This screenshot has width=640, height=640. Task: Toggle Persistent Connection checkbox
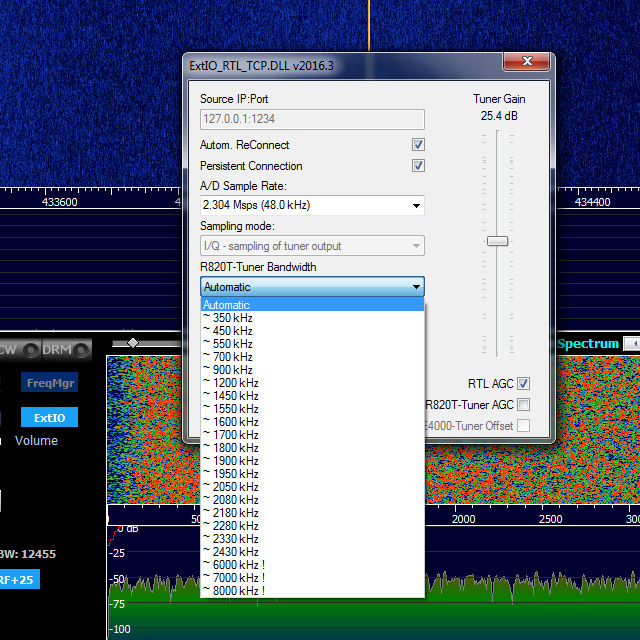[x=418, y=166]
